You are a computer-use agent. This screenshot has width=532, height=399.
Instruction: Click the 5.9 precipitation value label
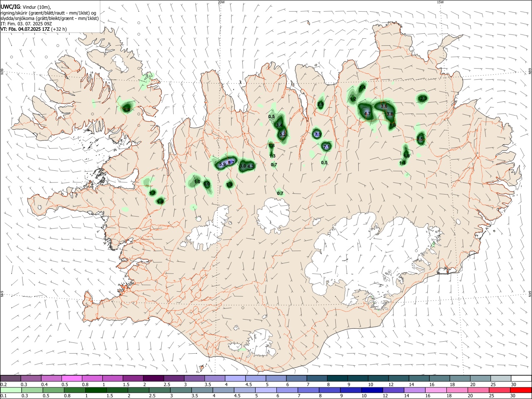pyautogui.click(x=222, y=165)
